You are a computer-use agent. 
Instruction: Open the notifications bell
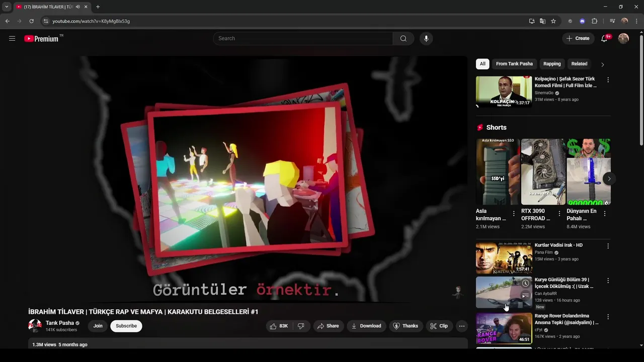pos(604,38)
